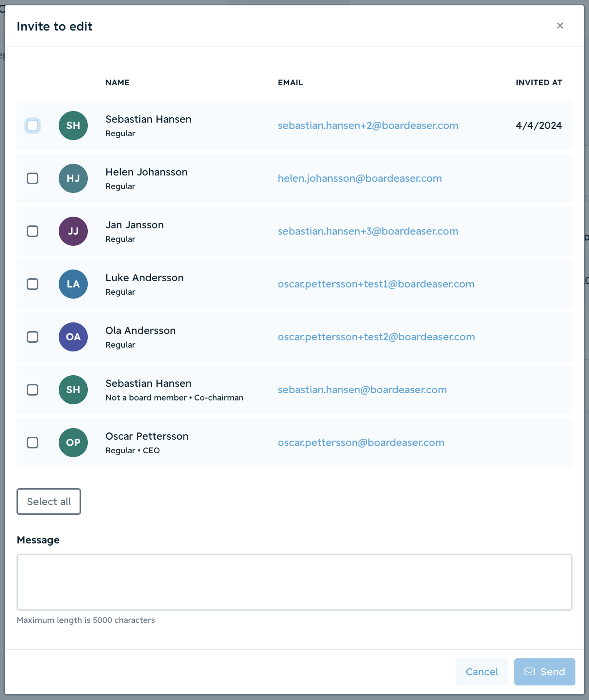Click the name Luke Andersson
Viewport: 589px width, 700px height.
click(145, 278)
